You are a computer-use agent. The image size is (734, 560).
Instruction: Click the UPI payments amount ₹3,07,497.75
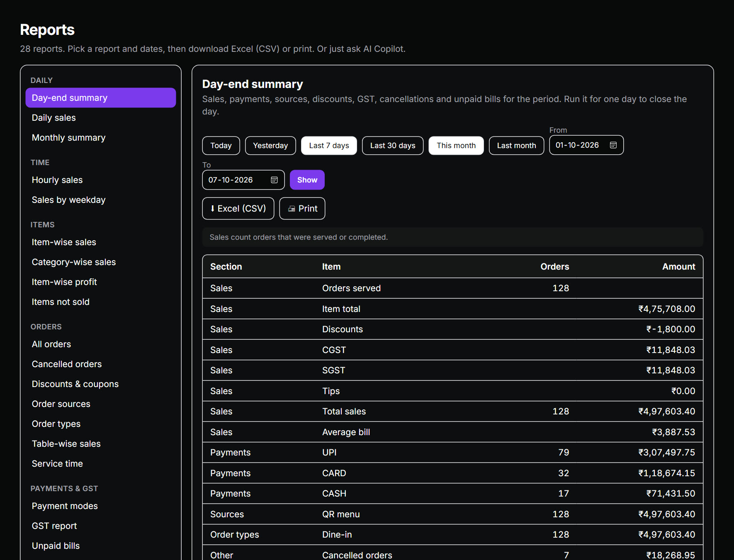pyautogui.click(x=667, y=453)
